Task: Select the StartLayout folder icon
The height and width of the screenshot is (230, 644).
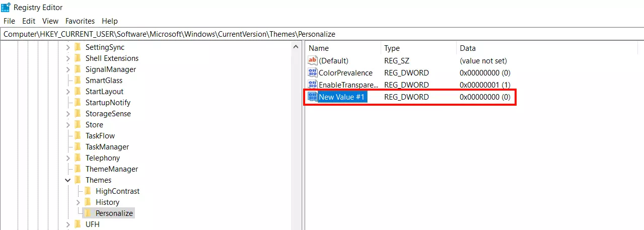Action: [78, 92]
